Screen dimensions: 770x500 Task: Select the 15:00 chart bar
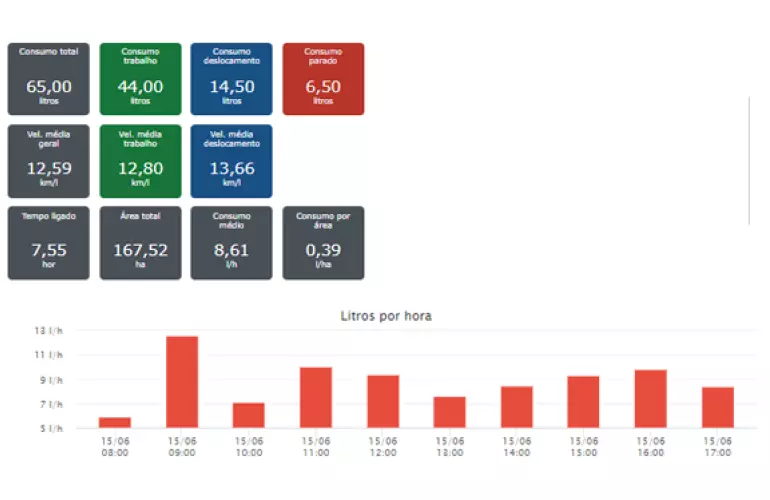click(x=584, y=402)
